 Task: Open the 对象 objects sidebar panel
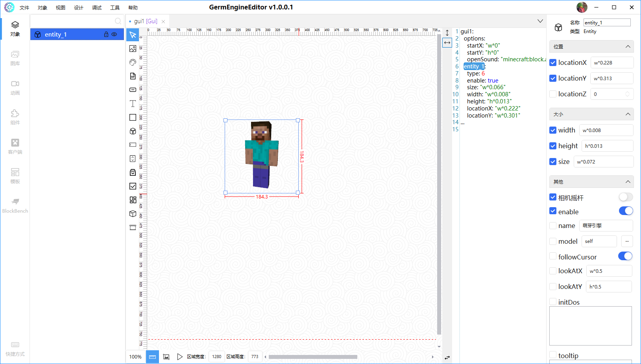[15, 29]
